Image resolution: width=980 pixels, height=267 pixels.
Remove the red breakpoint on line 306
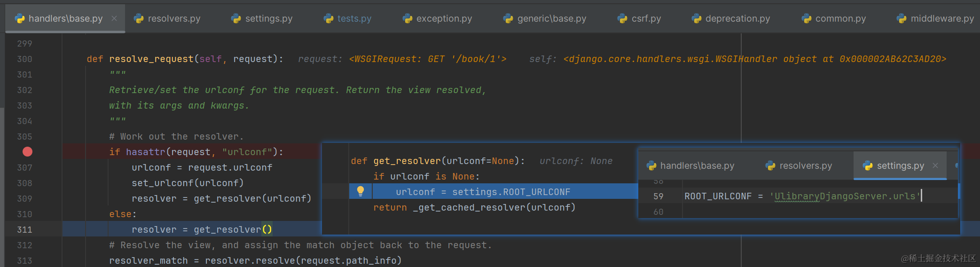click(28, 152)
